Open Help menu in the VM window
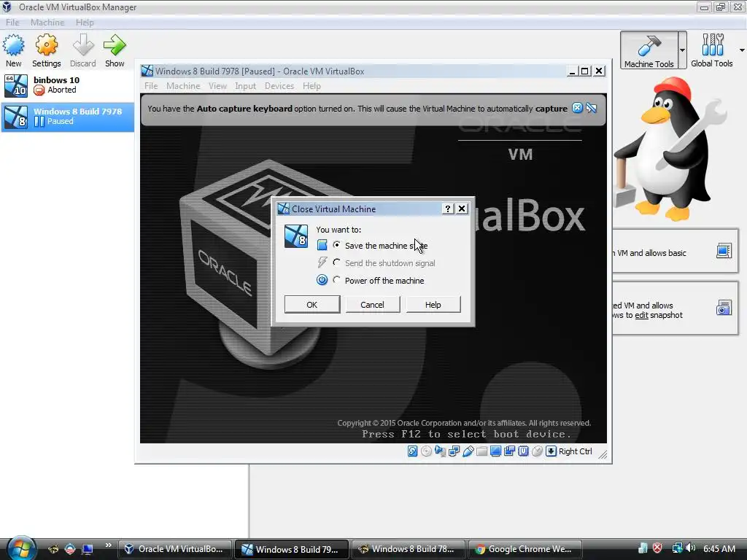Image resolution: width=747 pixels, height=560 pixels. pyautogui.click(x=311, y=86)
